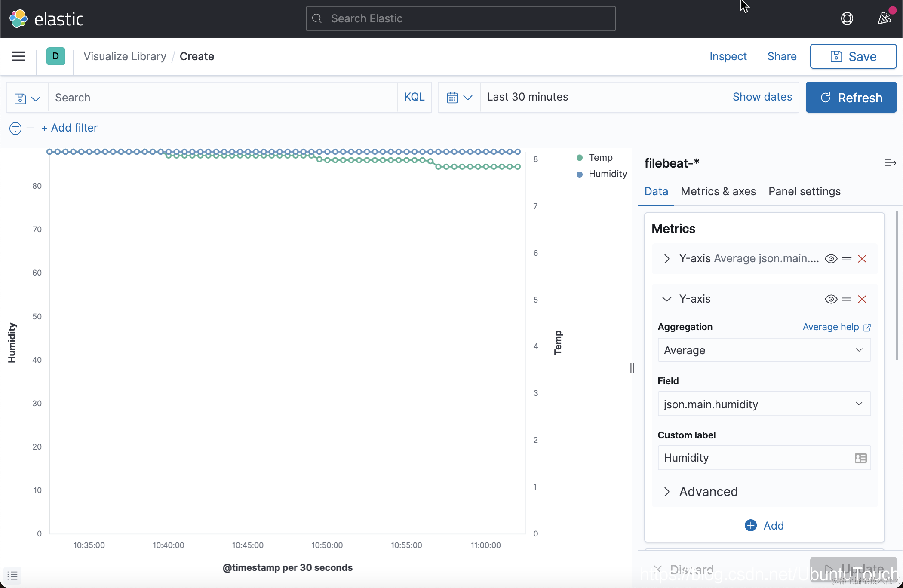Image resolution: width=903 pixels, height=588 pixels.
Task: Toggle the legend list icon
Action: 12,575
